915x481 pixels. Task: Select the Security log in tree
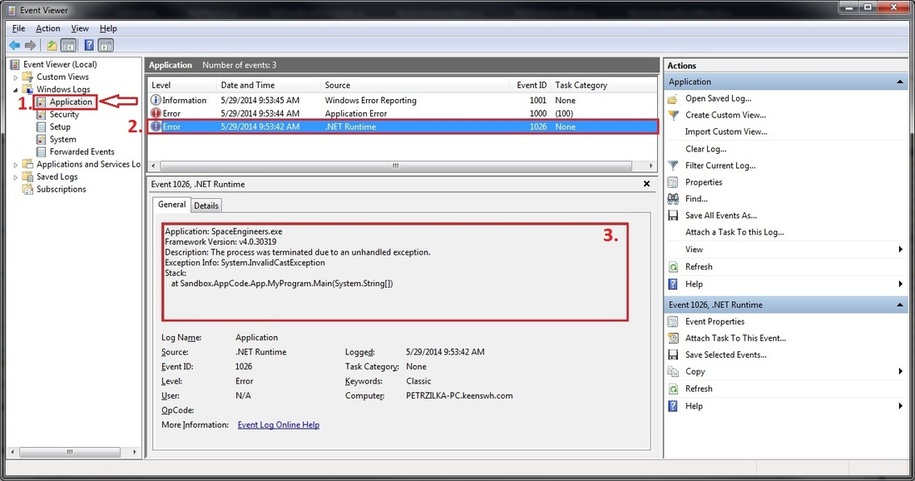(x=64, y=115)
